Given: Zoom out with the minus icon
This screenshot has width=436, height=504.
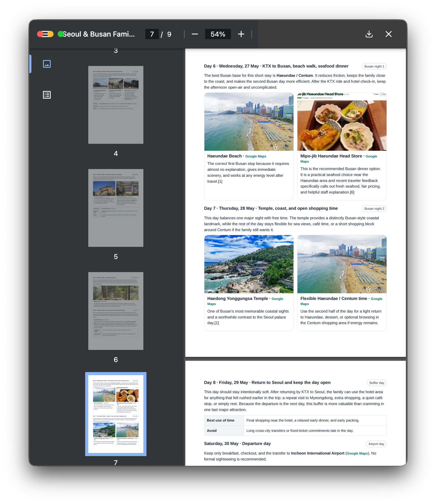Looking at the screenshot, I should click(195, 34).
